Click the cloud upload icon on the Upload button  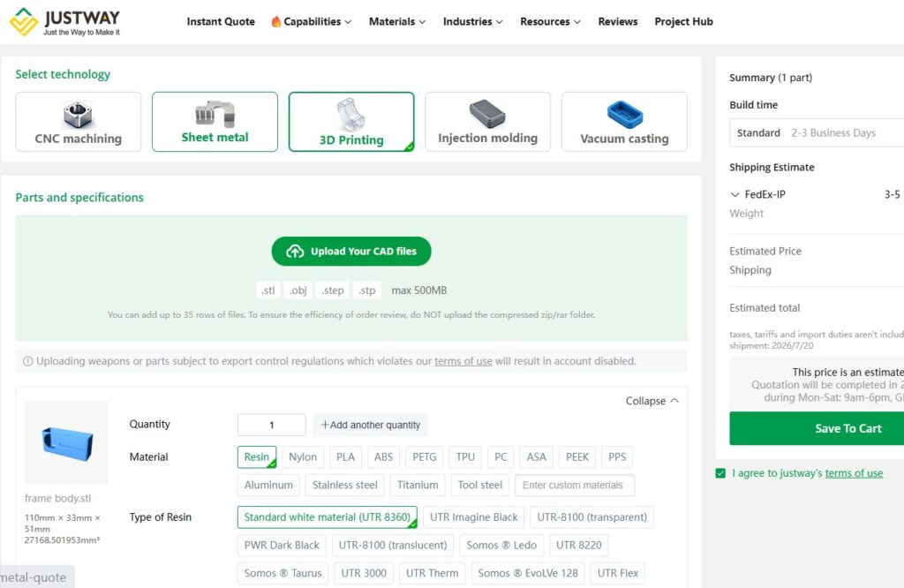click(295, 252)
